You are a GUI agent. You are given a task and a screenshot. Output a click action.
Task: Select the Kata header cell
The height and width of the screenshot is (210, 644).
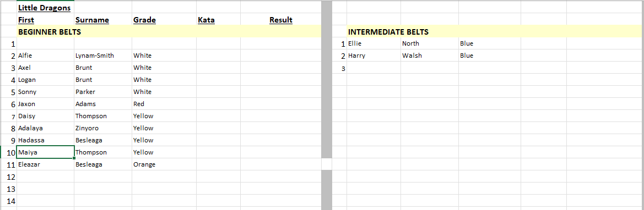click(x=218, y=20)
